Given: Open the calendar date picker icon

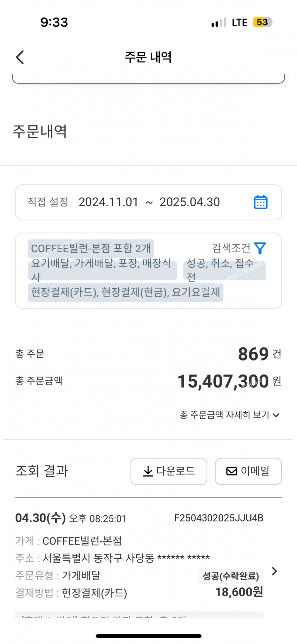Looking at the screenshot, I should tap(260, 202).
